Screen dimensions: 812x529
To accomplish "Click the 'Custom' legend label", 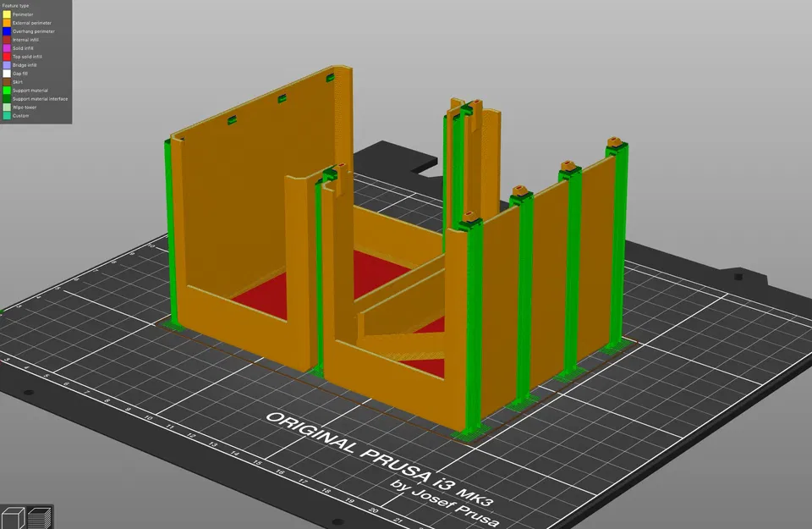I will tap(21, 116).
